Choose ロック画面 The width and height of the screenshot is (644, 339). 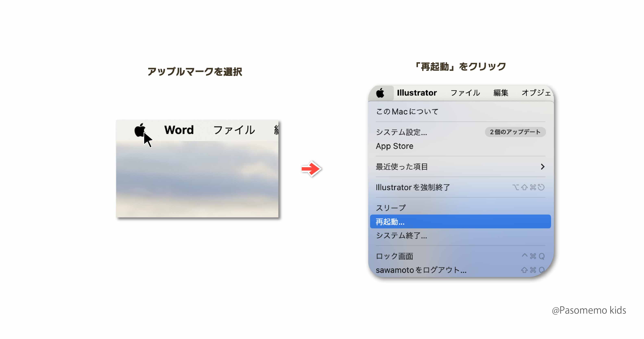(x=461, y=256)
